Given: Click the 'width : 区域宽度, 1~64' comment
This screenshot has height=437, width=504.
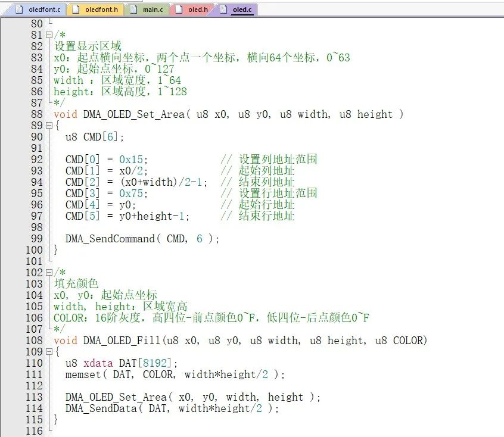Looking at the screenshot, I should pyautogui.click(x=117, y=80).
